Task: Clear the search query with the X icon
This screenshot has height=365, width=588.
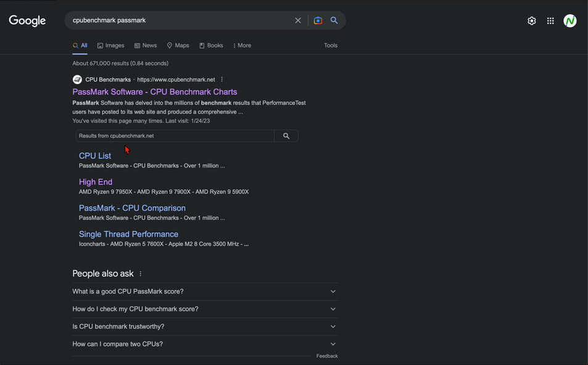Action: click(298, 20)
